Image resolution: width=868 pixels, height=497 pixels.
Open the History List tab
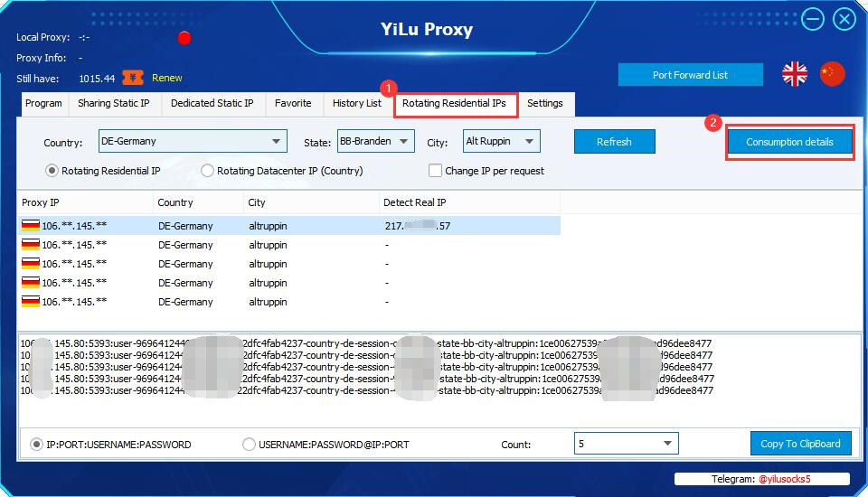[x=357, y=104]
